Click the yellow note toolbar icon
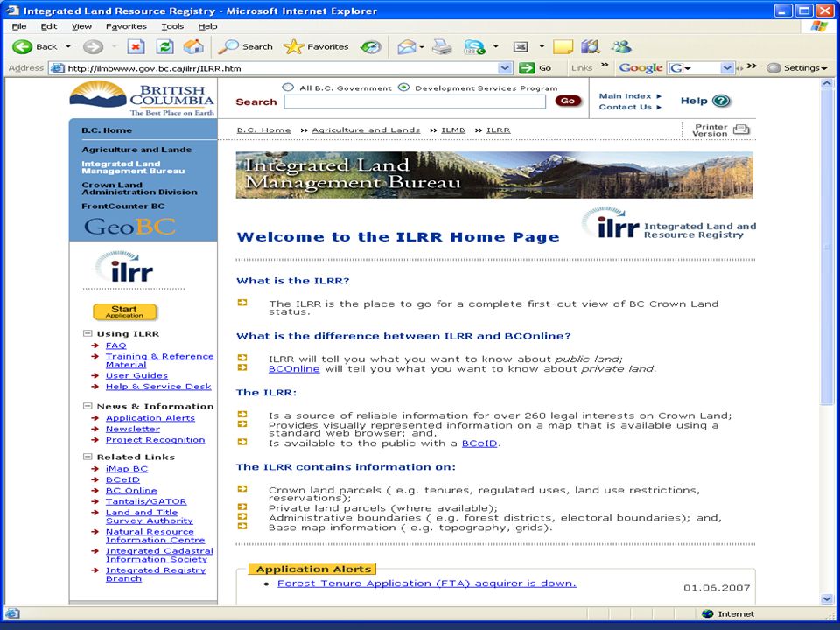This screenshot has height=630, width=840. (x=563, y=47)
